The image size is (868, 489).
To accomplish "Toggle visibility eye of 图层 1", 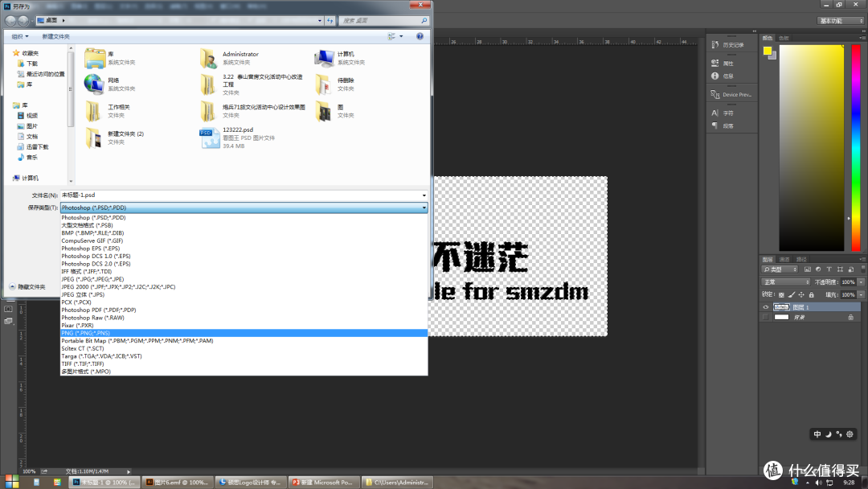I will (x=766, y=306).
